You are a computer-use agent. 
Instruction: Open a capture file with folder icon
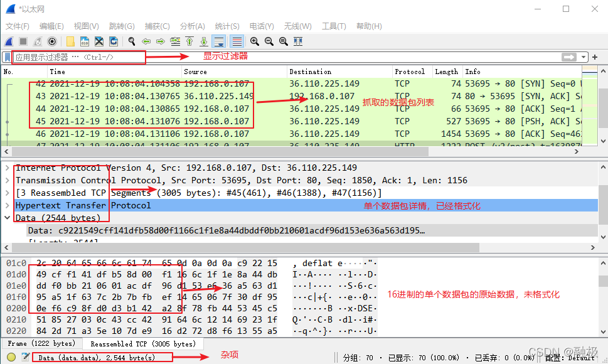click(x=70, y=41)
